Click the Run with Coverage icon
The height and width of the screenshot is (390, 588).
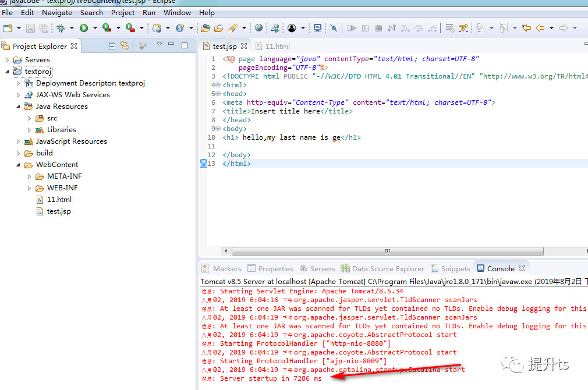pos(107,28)
